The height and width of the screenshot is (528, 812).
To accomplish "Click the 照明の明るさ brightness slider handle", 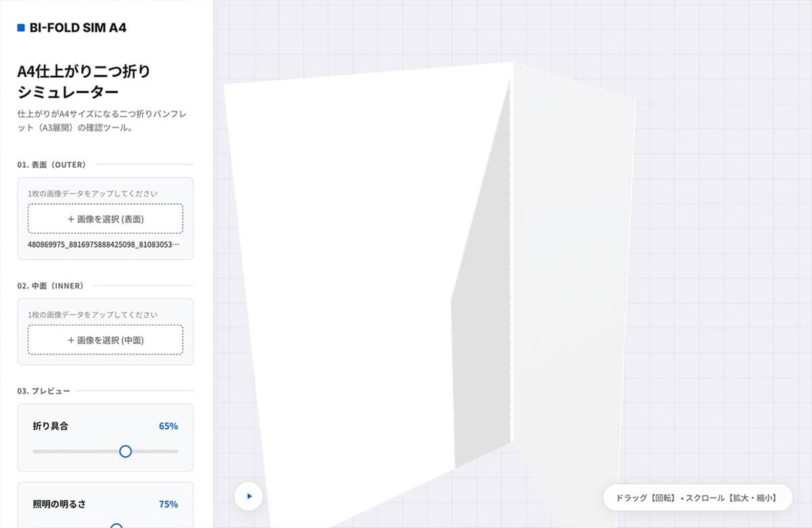I will coord(116,525).
